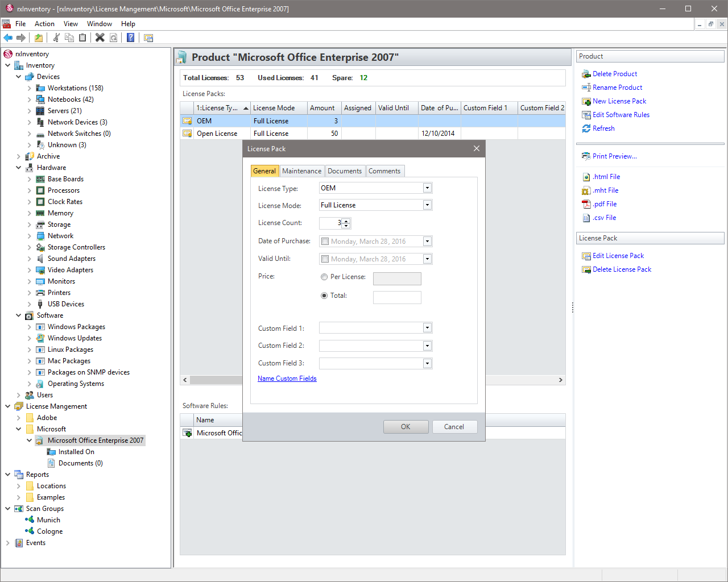Screen dimensions: 728x582
Task: Click the .mht File icon
Action: (586, 190)
